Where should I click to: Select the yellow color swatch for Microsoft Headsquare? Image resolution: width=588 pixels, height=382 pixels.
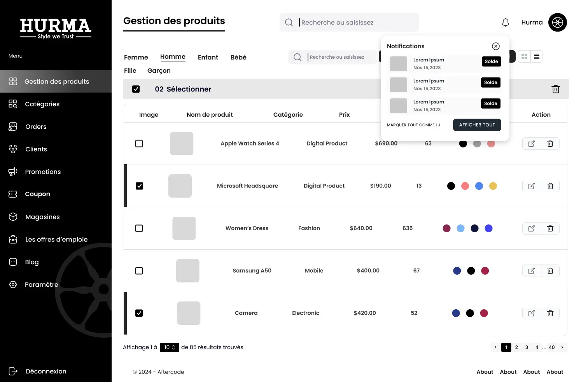(493, 186)
